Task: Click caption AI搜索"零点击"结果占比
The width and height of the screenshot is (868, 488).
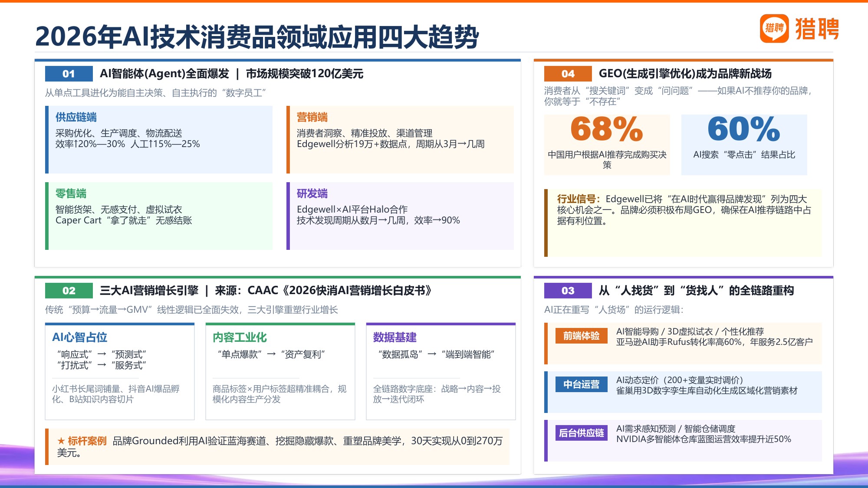Action: 744,155
